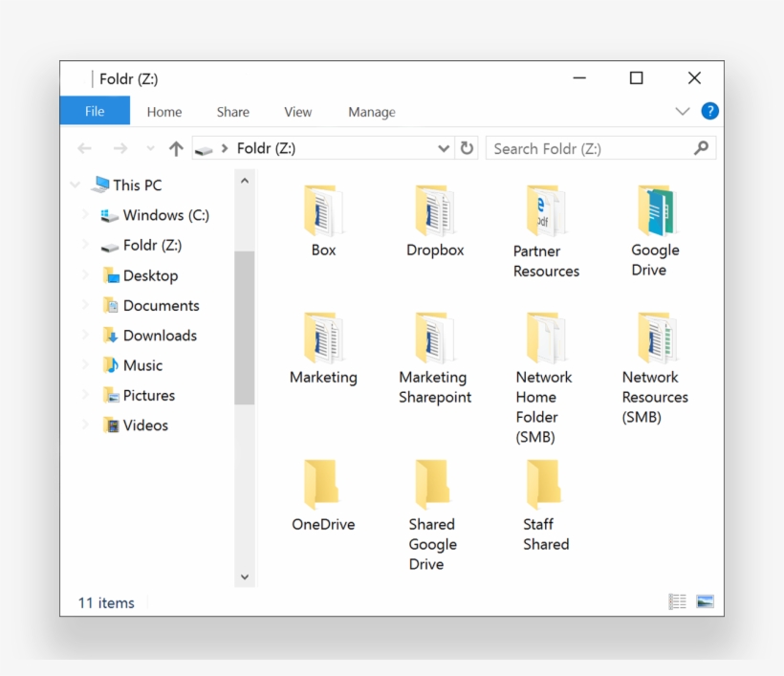Viewport: 784px width, 676px height.
Task: Click the Music folder icon in sidebar
Action: click(111, 365)
